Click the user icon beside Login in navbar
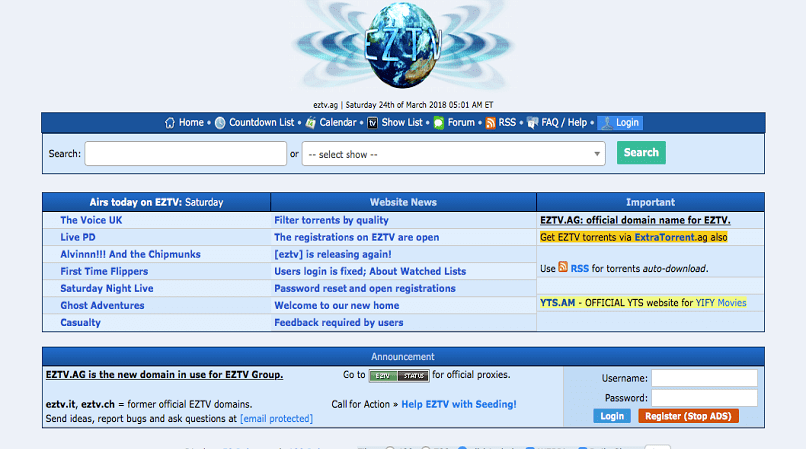The width and height of the screenshot is (806, 449). tap(607, 123)
